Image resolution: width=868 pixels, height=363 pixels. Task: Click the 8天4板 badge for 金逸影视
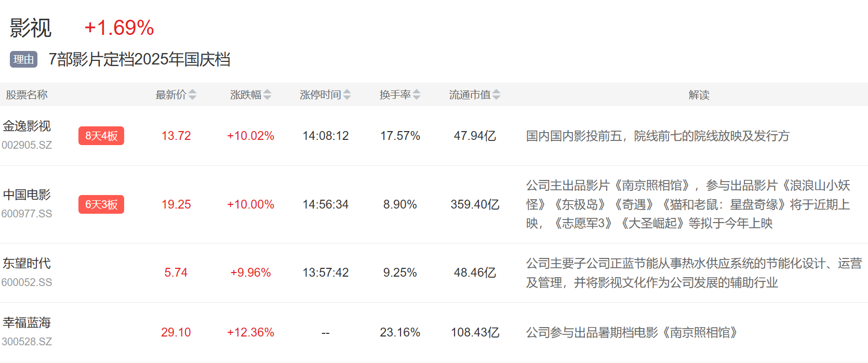tap(101, 136)
